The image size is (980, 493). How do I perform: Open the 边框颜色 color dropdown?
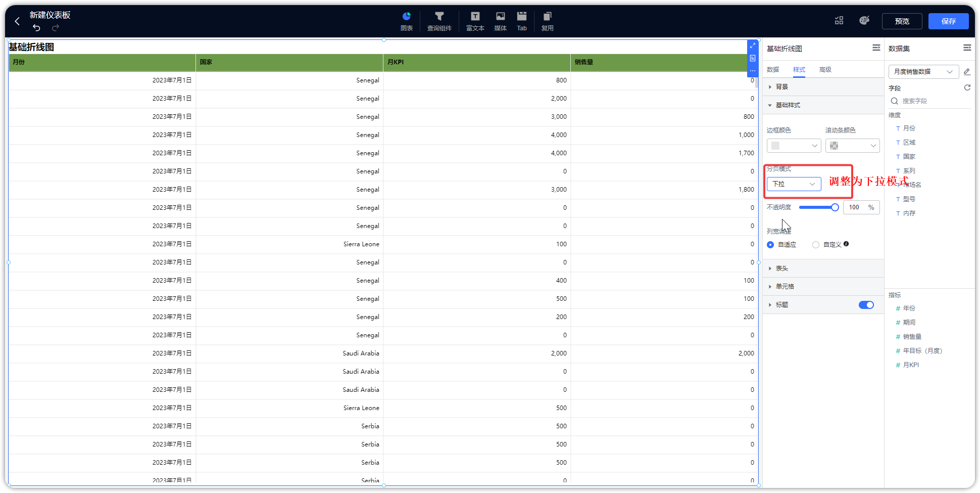click(794, 146)
